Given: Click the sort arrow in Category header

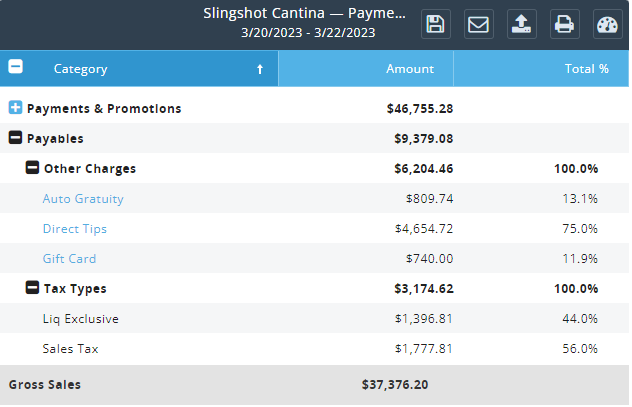Looking at the screenshot, I should (x=260, y=69).
